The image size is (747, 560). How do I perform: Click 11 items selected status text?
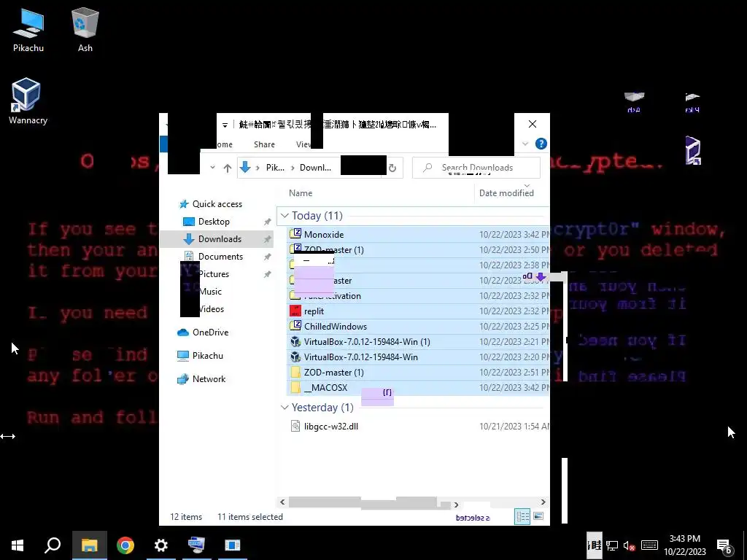click(250, 517)
